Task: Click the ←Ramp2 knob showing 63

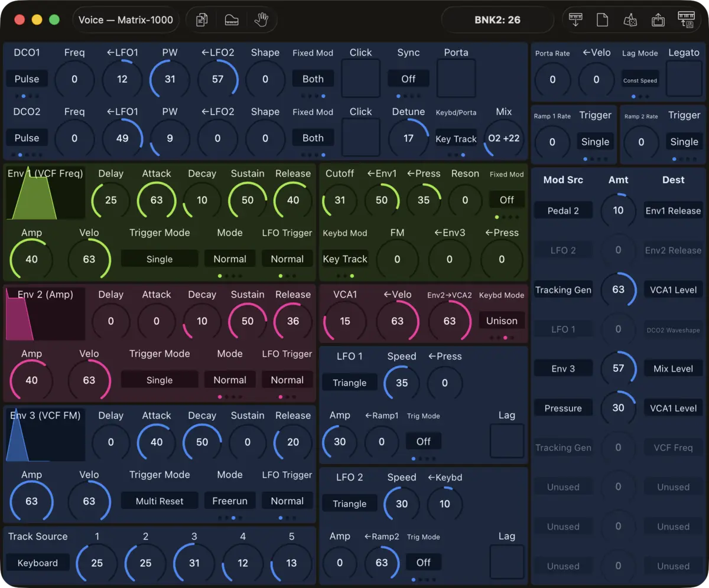Action: (382, 563)
